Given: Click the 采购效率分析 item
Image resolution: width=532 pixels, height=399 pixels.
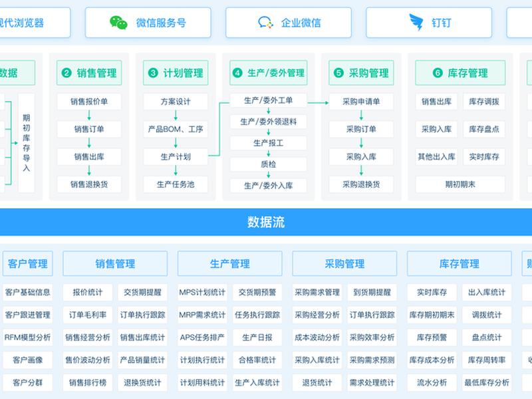Looking at the screenshot, I should coord(372,337).
